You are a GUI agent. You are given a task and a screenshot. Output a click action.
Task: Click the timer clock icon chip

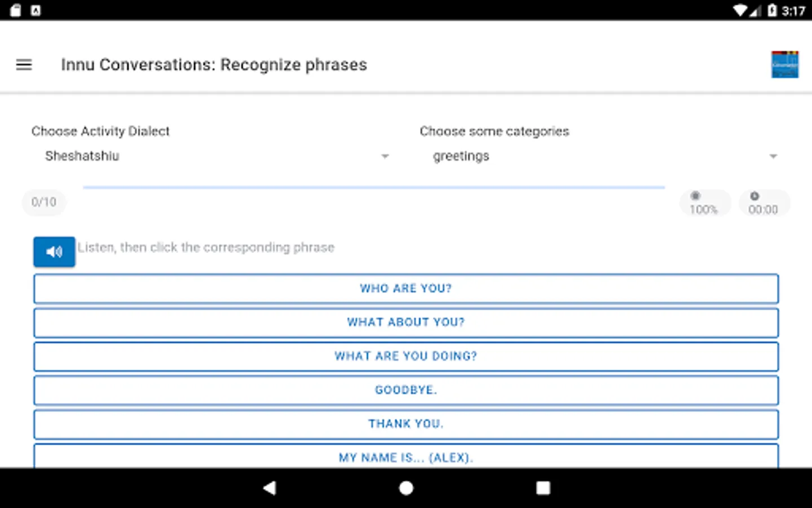point(764,203)
